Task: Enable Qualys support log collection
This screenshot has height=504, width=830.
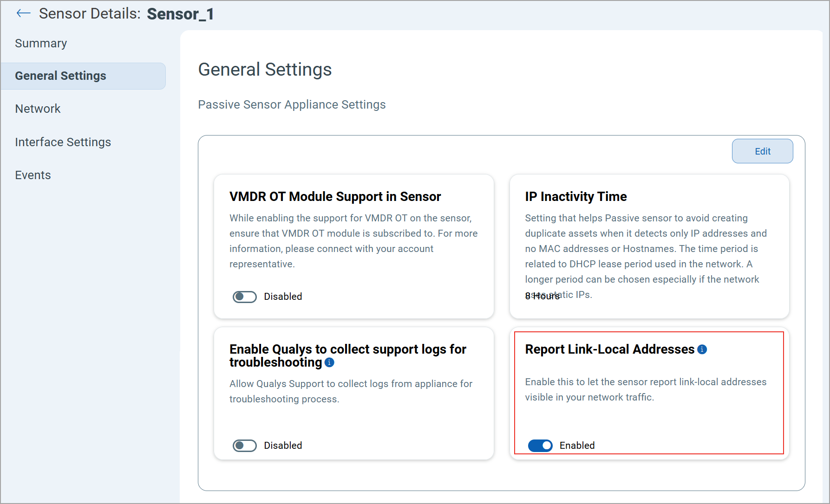Action: tap(245, 446)
